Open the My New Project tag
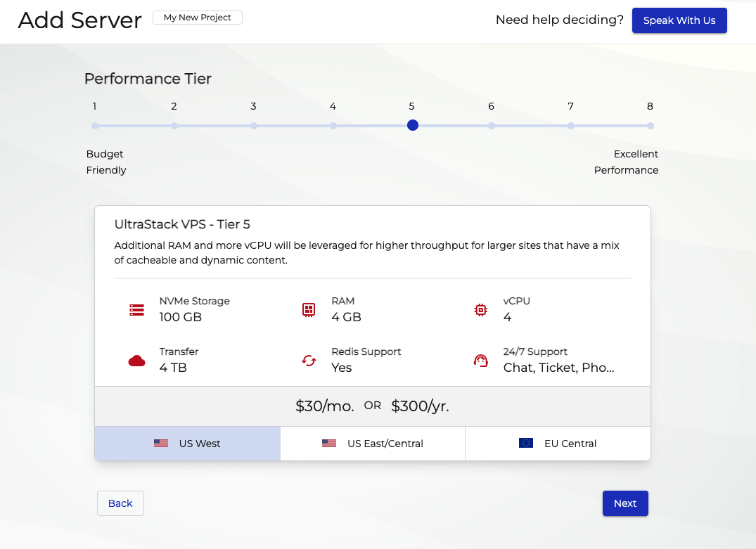 [198, 18]
